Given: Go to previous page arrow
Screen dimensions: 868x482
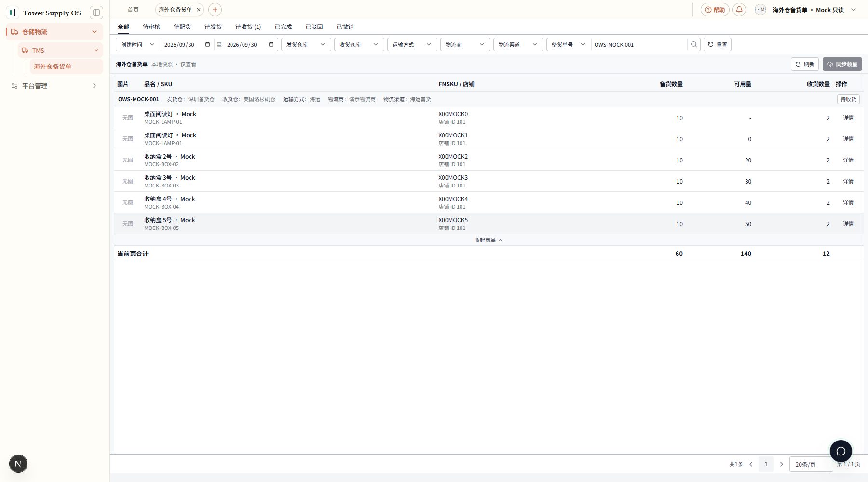Looking at the screenshot, I should click(x=751, y=464).
